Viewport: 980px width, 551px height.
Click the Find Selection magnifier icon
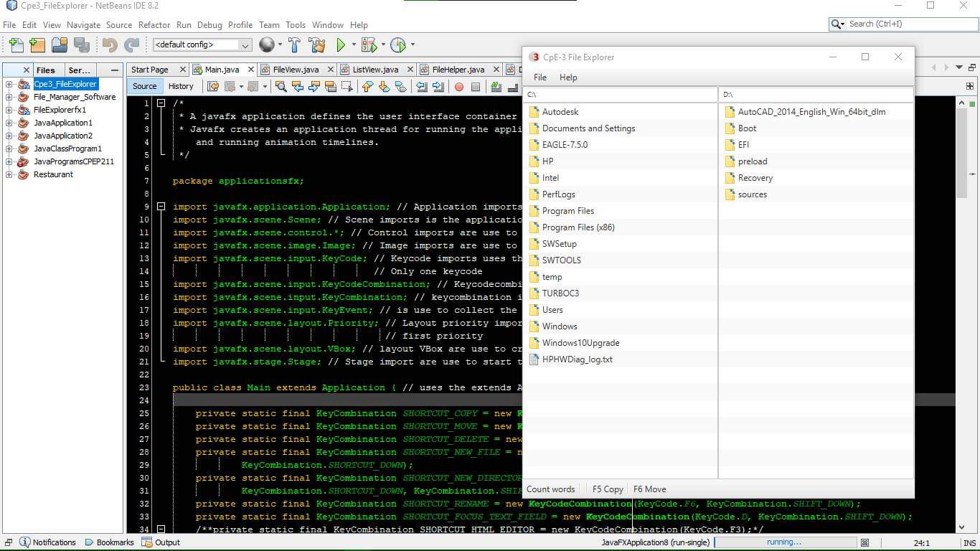click(281, 87)
